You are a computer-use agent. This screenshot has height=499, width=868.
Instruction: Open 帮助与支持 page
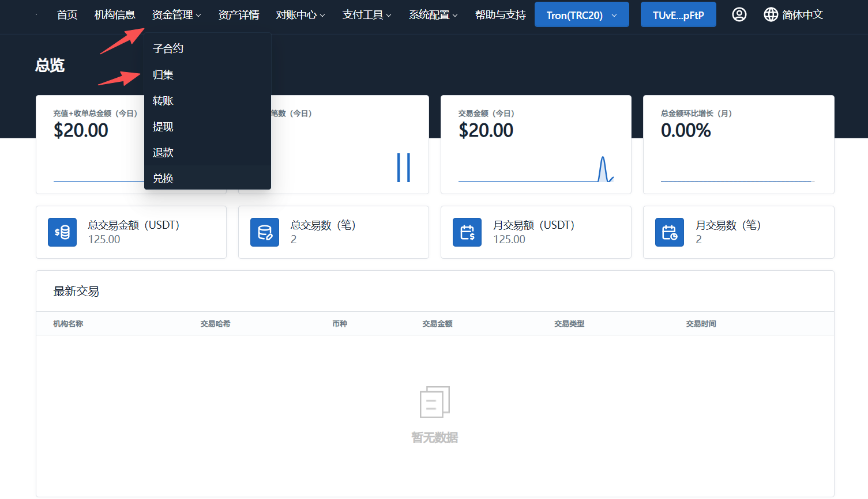pos(501,14)
